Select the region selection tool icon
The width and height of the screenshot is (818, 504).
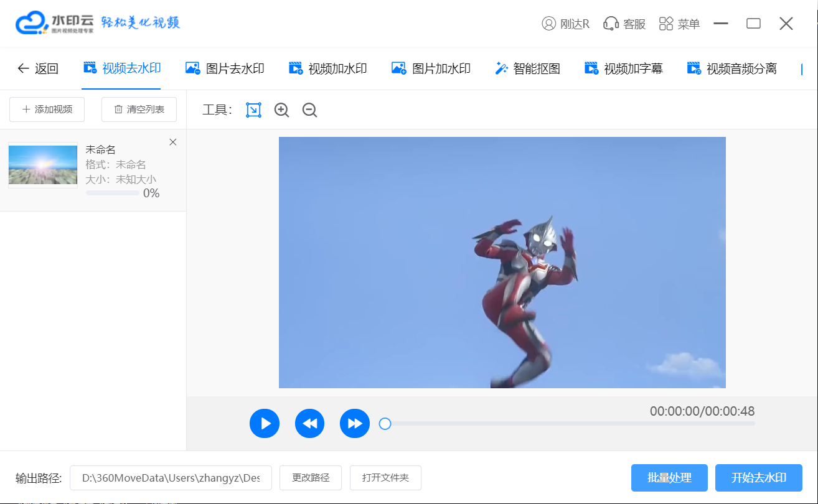253,110
